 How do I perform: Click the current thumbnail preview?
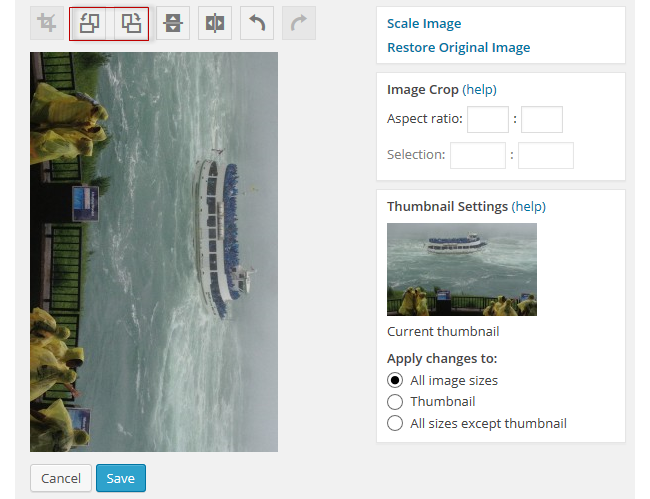[462, 269]
